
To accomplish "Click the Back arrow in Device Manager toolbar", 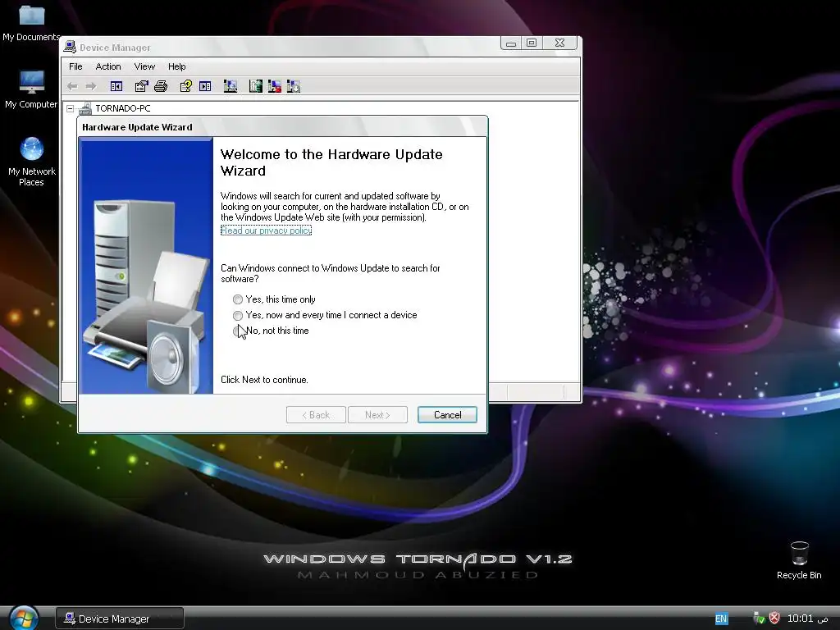I will click(x=72, y=86).
